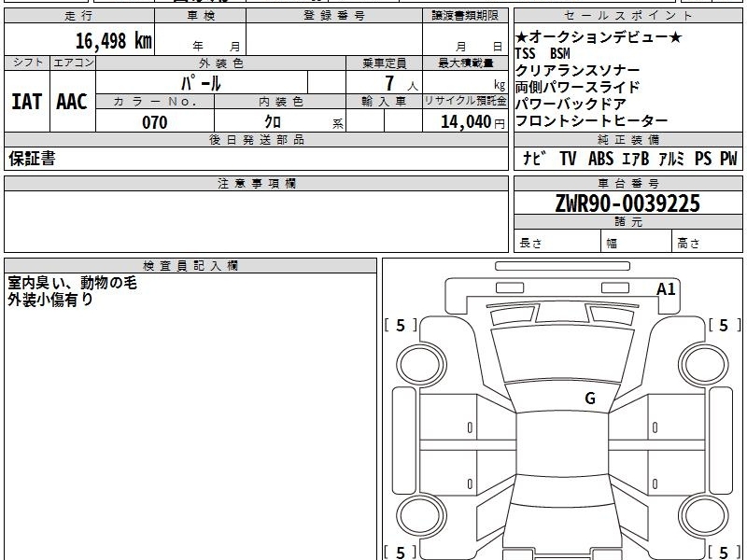Image resolution: width=747 pixels, height=560 pixels.
Task: Select the PW equipment item
Action: (x=728, y=159)
